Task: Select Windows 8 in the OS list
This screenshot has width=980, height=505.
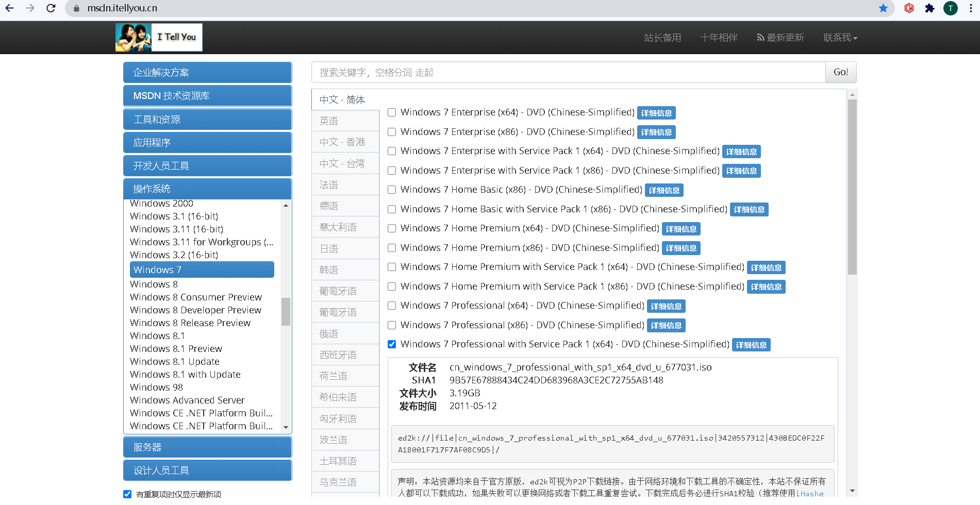Action: coord(154,284)
